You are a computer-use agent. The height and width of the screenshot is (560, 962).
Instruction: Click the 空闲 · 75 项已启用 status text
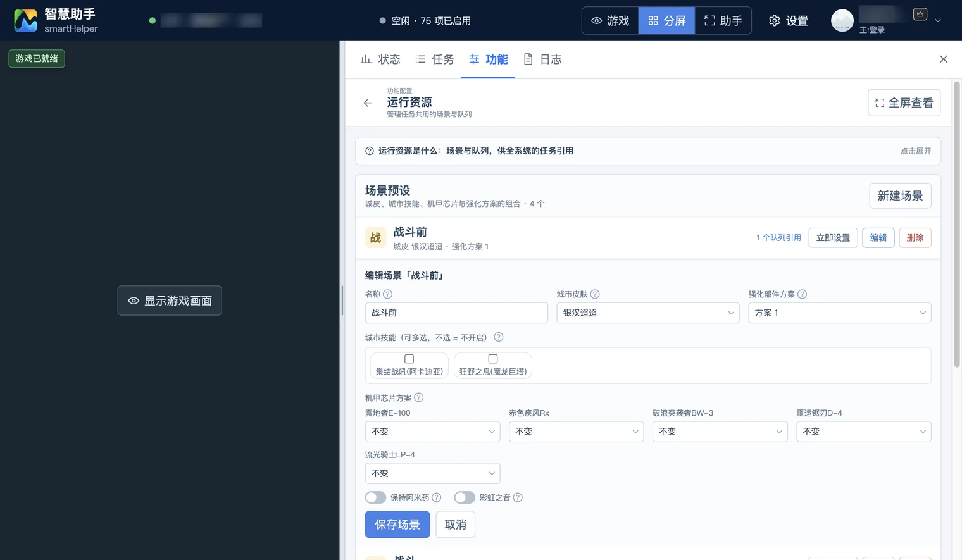[431, 21]
